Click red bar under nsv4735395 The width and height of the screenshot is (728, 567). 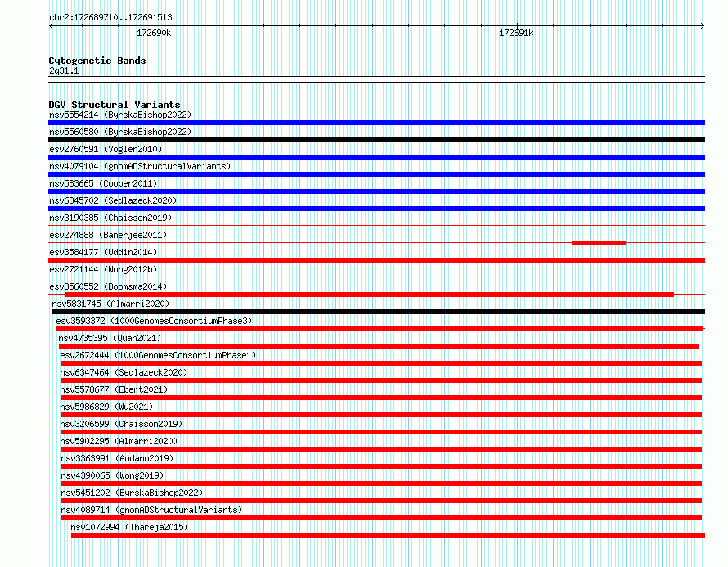[379, 346]
